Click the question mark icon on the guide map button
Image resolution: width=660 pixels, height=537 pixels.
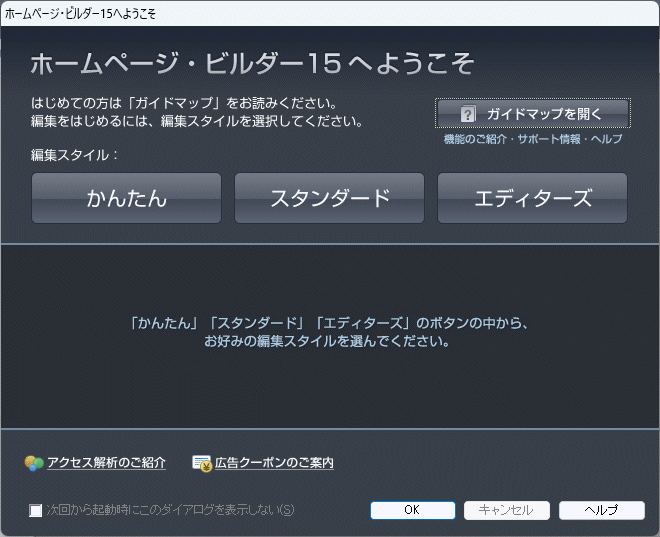point(468,114)
